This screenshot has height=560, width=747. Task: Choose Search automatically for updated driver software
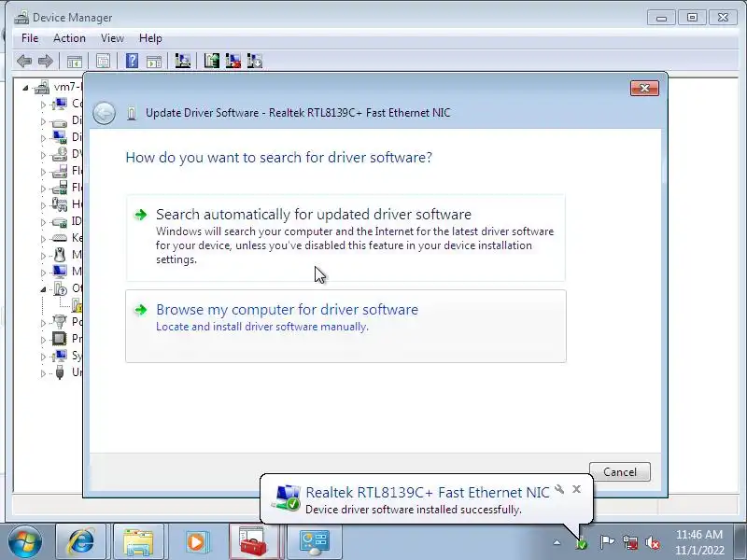345,238
